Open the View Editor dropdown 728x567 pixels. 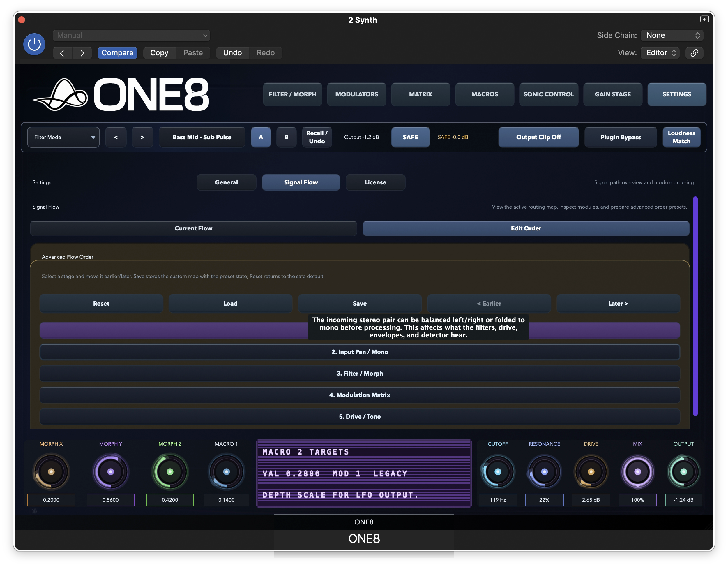[660, 53]
